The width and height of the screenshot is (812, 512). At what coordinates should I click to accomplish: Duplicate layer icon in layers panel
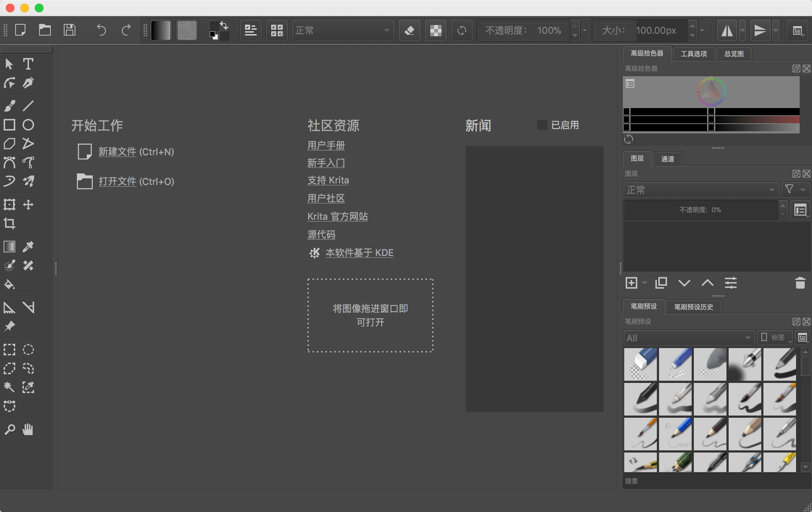pos(661,283)
